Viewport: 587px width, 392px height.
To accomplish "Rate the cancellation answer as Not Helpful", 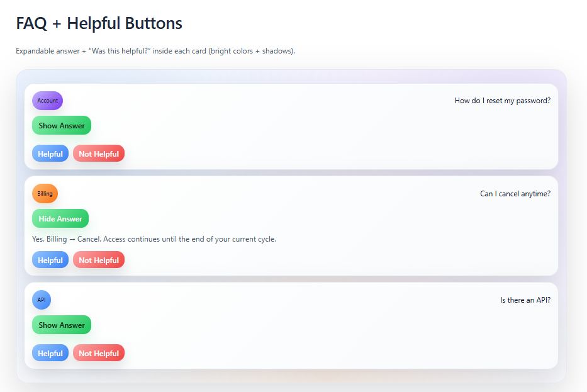I will 98,259.
